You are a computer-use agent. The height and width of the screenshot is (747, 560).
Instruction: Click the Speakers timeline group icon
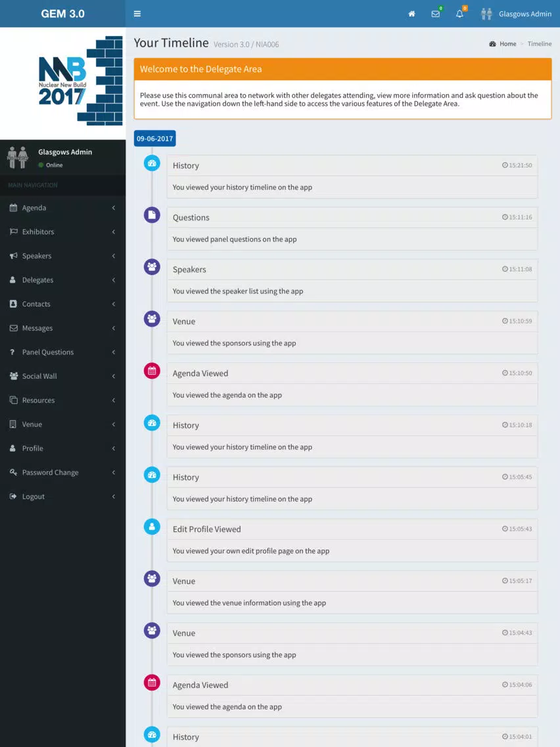click(x=152, y=267)
